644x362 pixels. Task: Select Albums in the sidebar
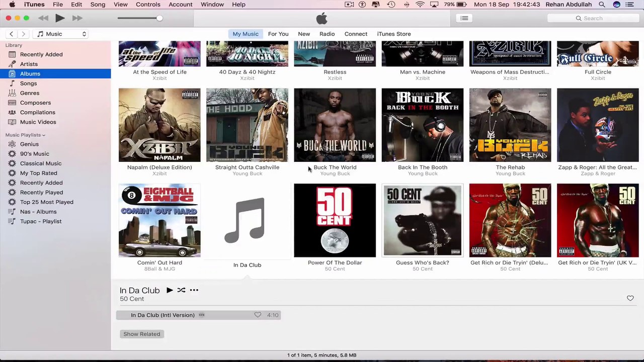[x=55, y=73]
